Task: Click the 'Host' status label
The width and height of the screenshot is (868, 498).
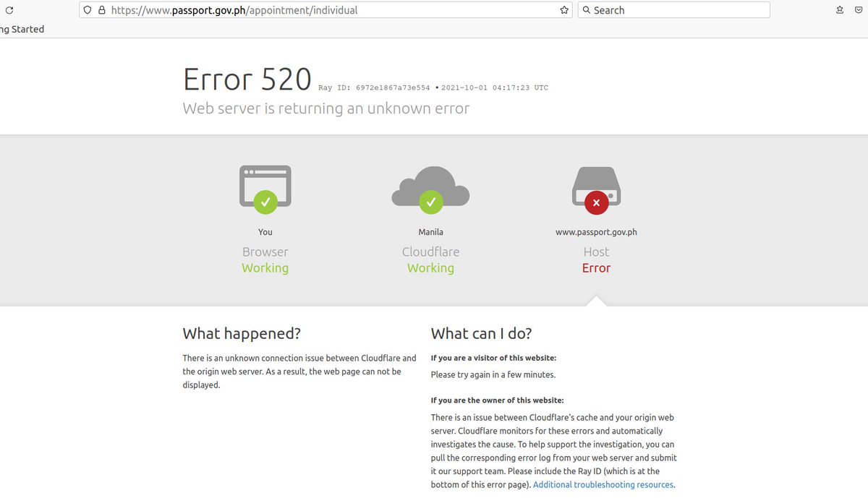Action: pyautogui.click(x=596, y=252)
